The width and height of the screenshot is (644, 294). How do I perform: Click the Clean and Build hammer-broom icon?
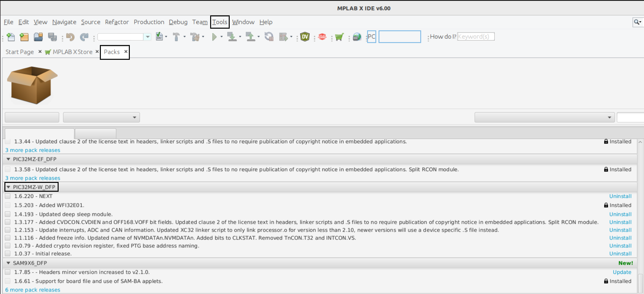point(195,37)
